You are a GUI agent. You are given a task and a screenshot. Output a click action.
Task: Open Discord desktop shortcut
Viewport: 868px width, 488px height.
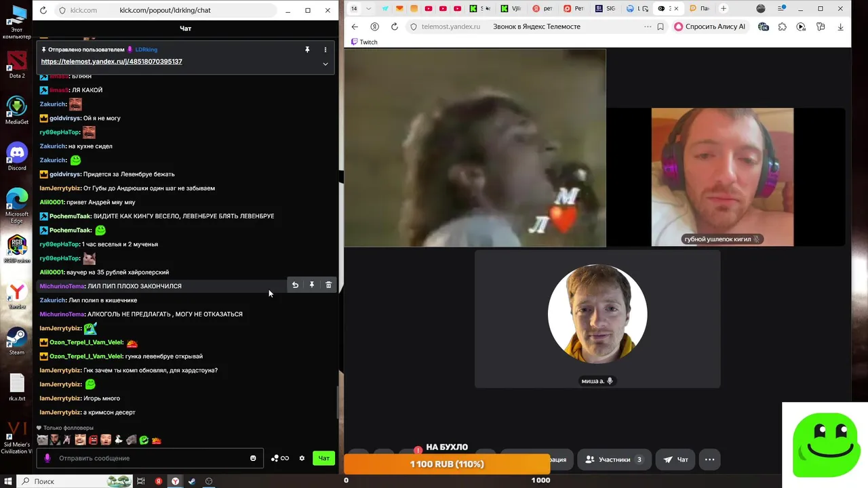(17, 157)
